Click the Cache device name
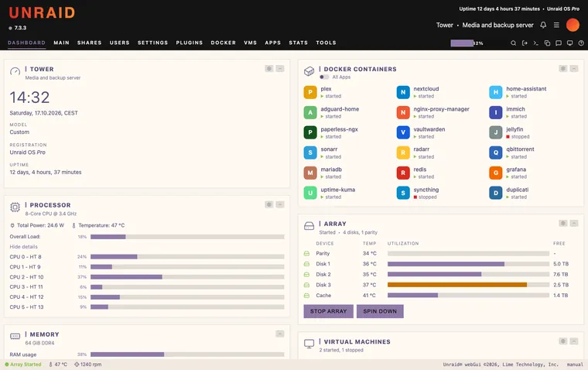This screenshot has height=370, width=588. tap(323, 296)
